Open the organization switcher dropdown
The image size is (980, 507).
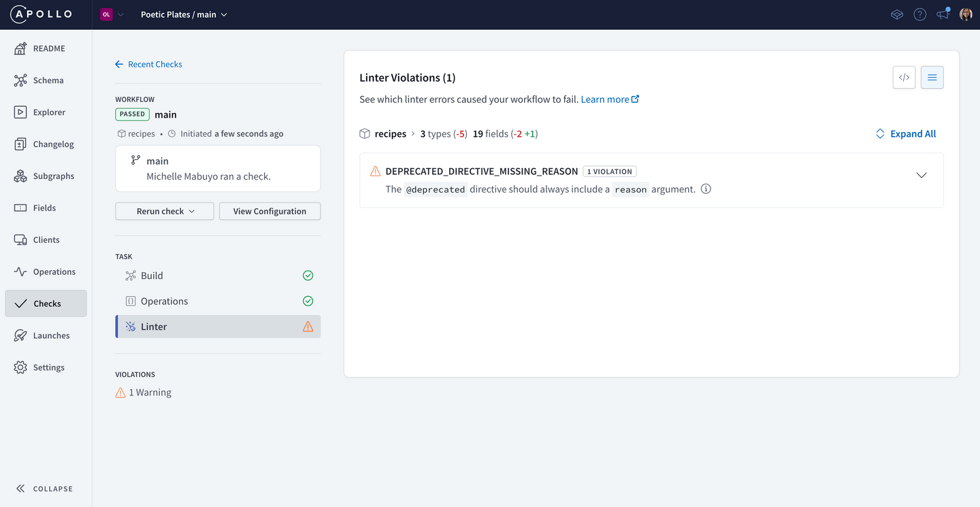[112, 14]
